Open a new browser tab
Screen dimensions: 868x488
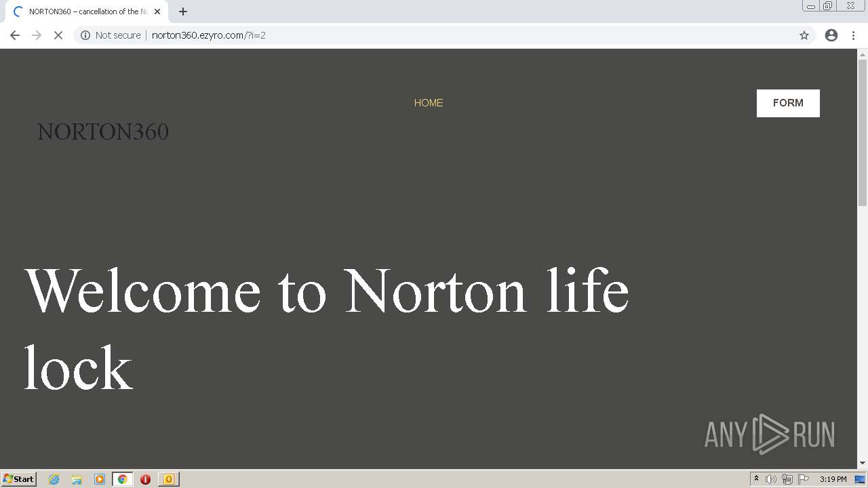pos(183,12)
